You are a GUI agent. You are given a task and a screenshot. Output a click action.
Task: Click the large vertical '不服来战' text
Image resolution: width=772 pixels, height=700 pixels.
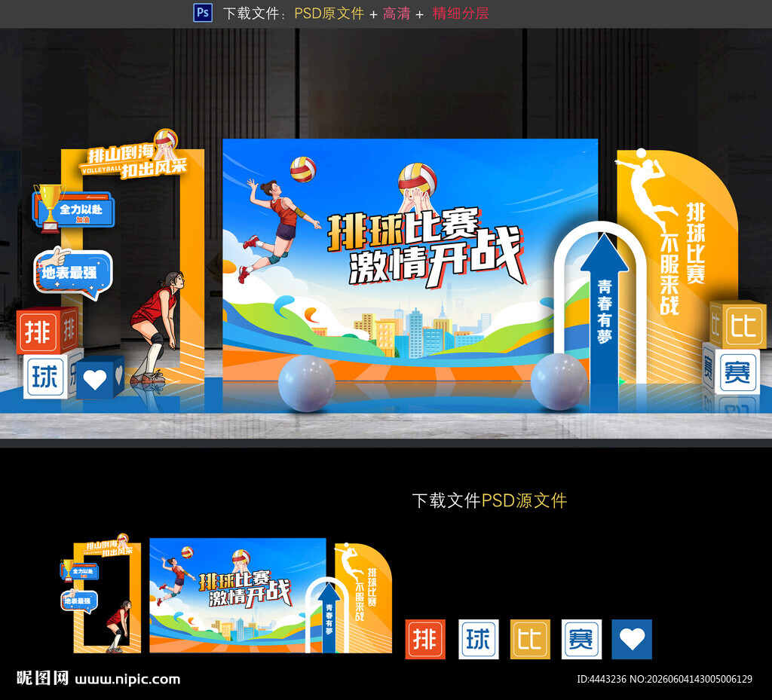669,274
